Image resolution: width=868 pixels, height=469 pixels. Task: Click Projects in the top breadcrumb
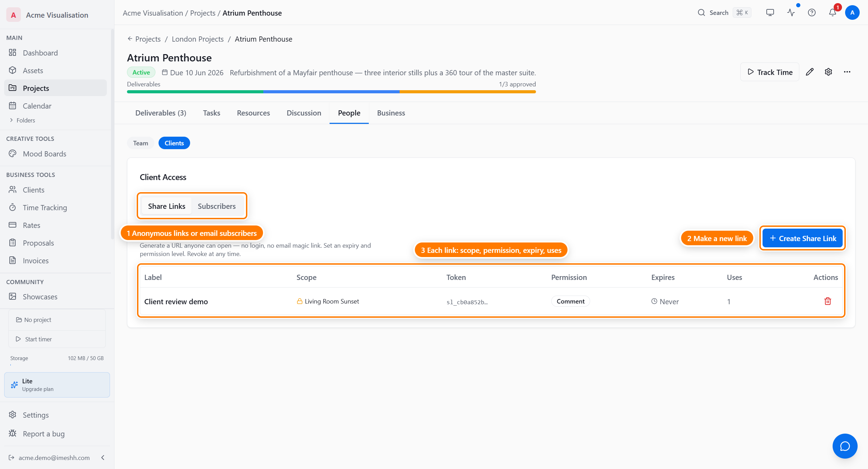203,13
